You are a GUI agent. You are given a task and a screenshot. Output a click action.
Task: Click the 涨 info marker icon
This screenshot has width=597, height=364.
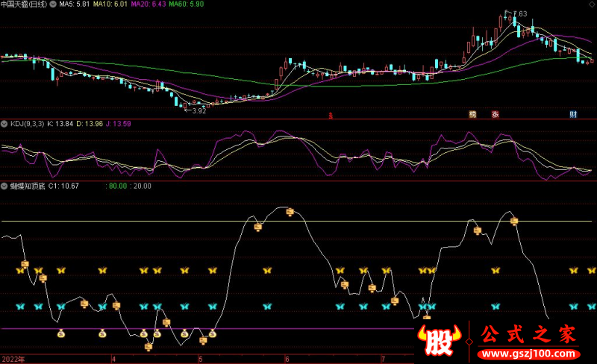pos(495,115)
